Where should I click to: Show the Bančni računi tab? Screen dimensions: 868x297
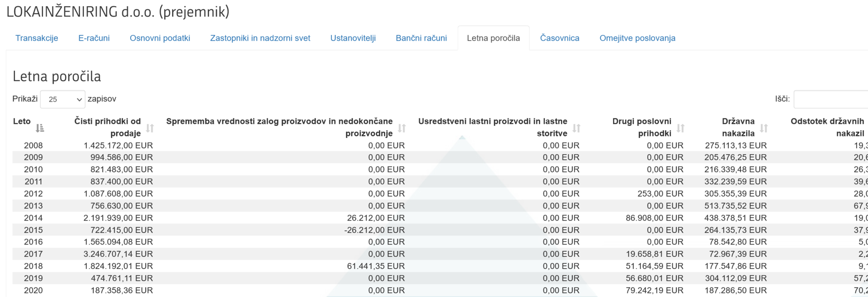[x=421, y=38]
